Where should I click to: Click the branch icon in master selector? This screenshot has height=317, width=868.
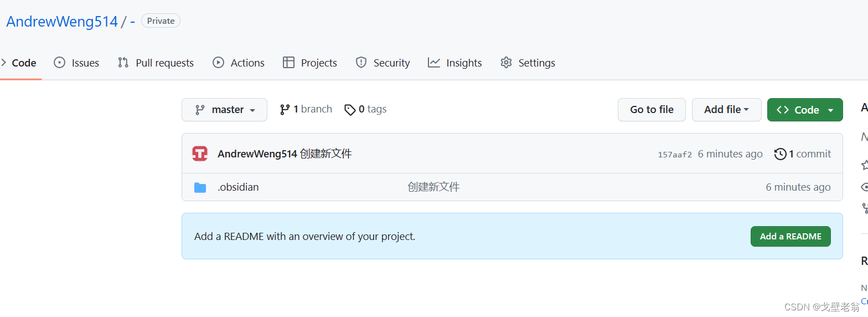coord(200,110)
